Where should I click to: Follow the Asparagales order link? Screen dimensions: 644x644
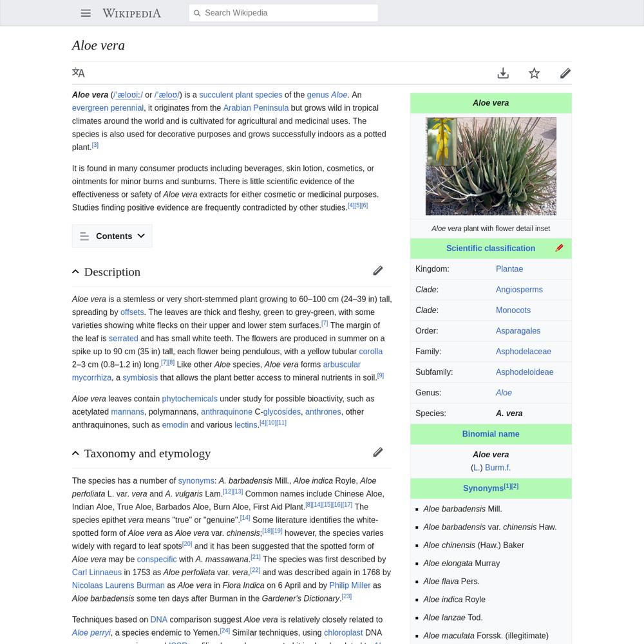[x=518, y=330]
